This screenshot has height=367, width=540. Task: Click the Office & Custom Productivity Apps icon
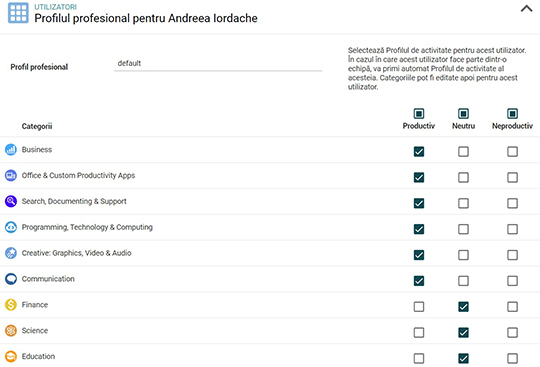[11, 175]
